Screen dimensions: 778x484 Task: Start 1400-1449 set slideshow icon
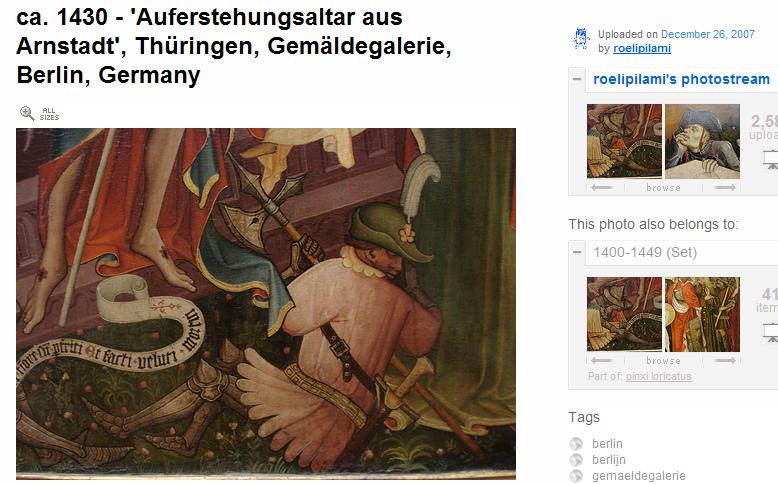(x=771, y=333)
